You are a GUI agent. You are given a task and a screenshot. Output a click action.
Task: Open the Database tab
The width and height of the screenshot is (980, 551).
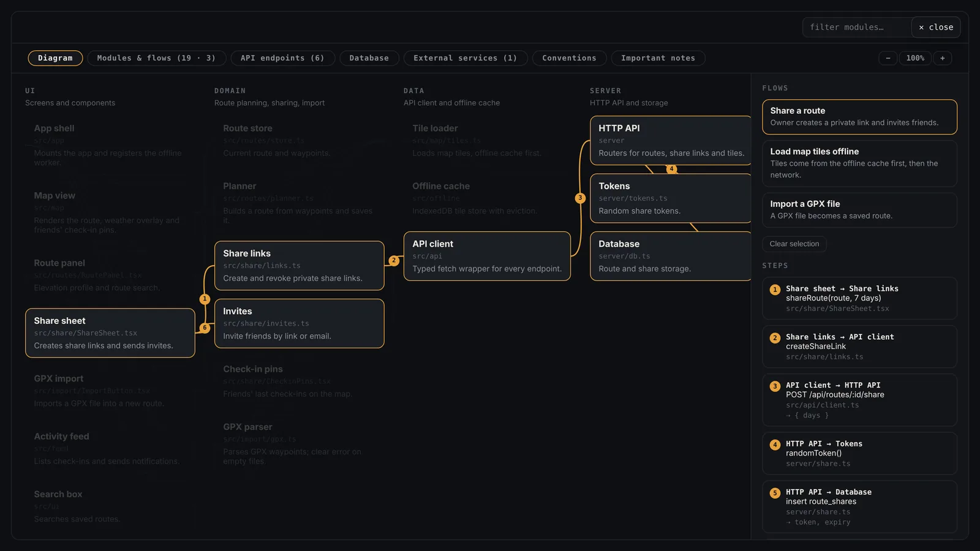tap(369, 58)
